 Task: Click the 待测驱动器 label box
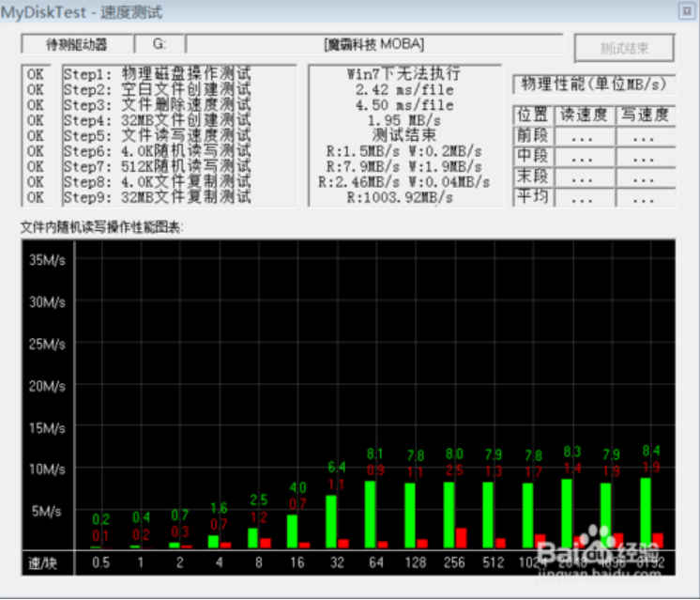(x=77, y=44)
